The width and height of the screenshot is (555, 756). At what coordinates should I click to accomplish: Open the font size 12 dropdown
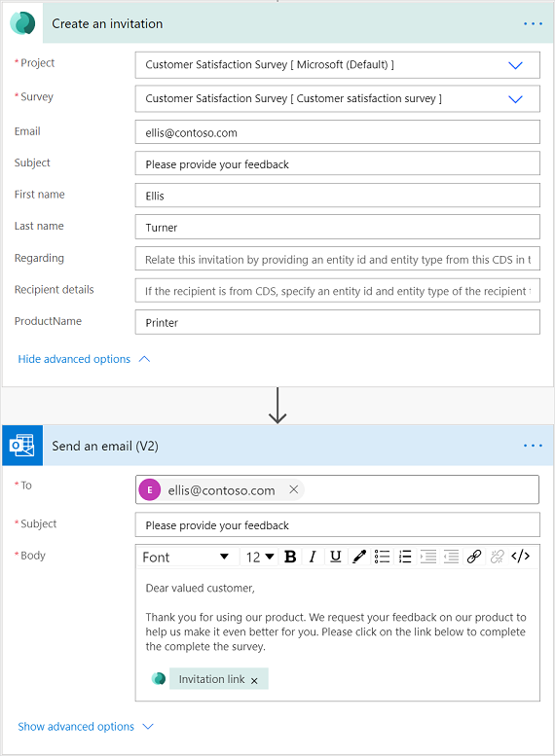click(260, 557)
